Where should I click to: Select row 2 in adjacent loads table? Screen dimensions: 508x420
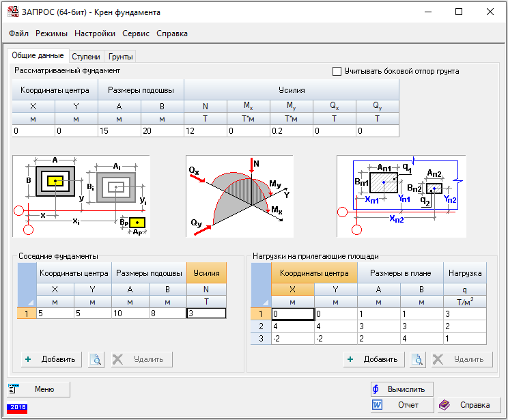261,326
